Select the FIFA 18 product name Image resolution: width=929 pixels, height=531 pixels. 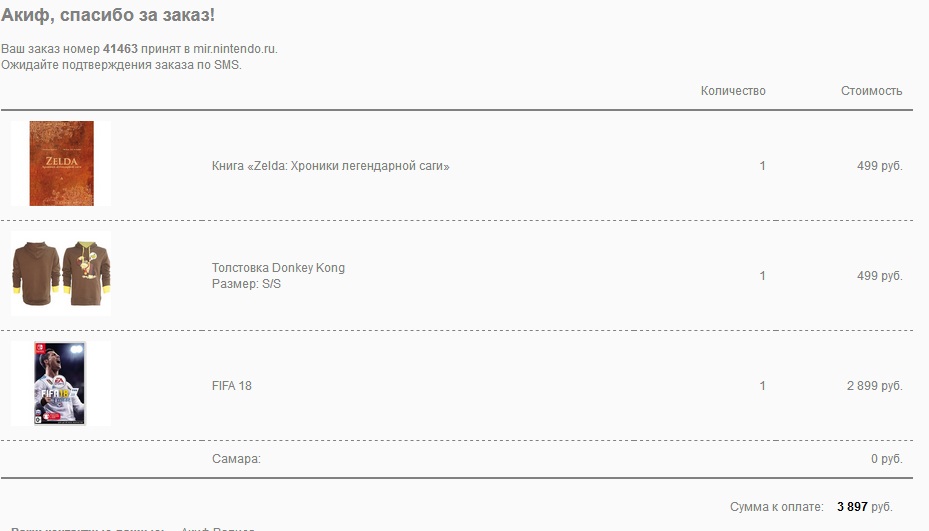click(232, 386)
